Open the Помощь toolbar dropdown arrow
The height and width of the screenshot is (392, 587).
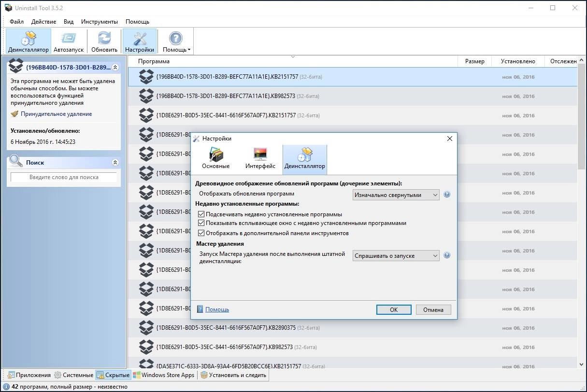189,50
